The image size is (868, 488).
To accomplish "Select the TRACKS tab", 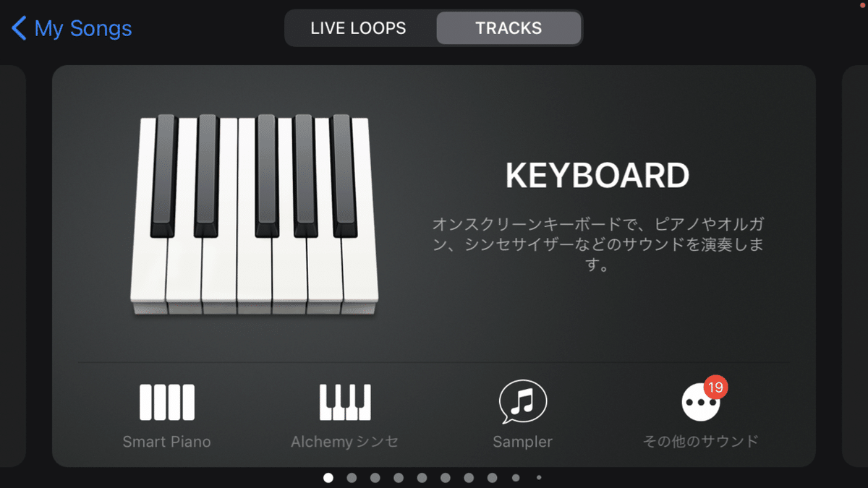I will tap(509, 28).
